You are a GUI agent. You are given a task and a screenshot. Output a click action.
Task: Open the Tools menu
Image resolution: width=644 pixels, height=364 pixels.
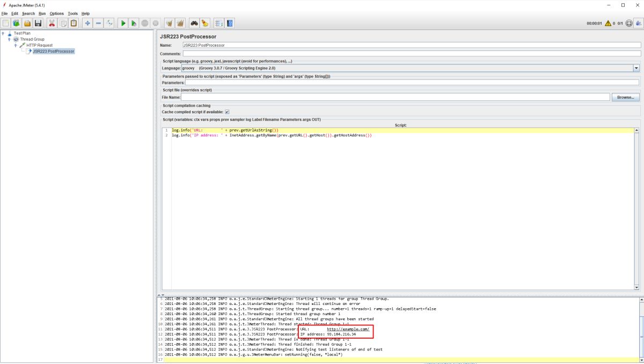pos(73,13)
